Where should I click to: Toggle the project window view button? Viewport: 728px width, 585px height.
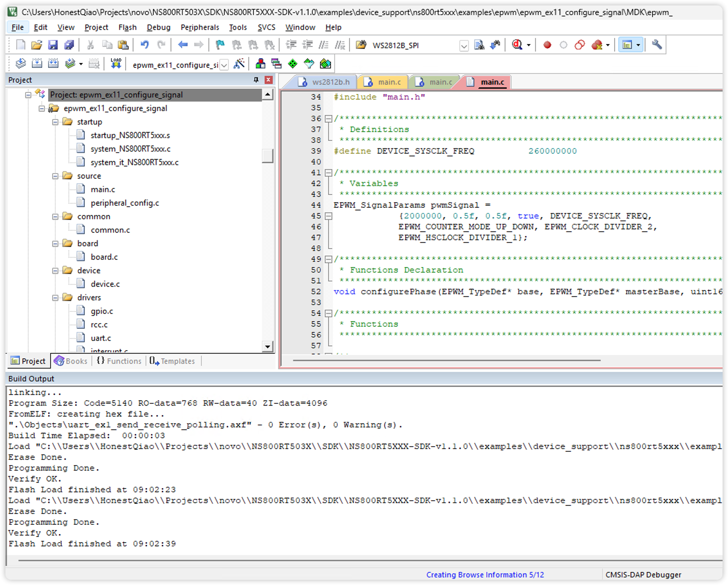(x=627, y=45)
